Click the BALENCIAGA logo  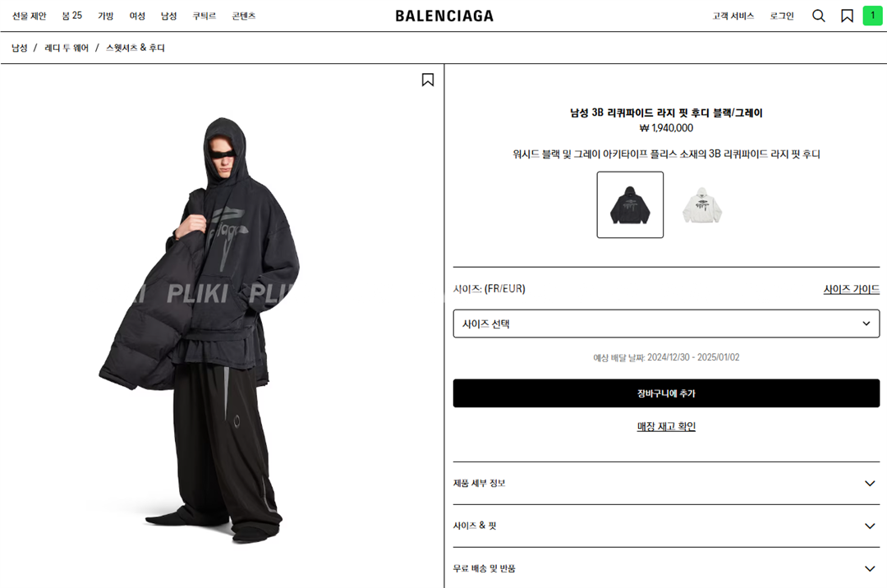coord(444,16)
